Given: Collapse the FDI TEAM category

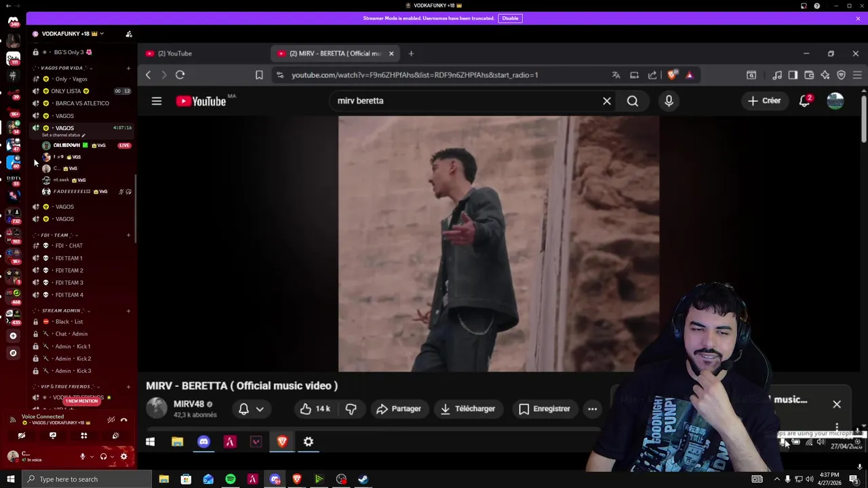Looking at the screenshot, I should point(56,235).
